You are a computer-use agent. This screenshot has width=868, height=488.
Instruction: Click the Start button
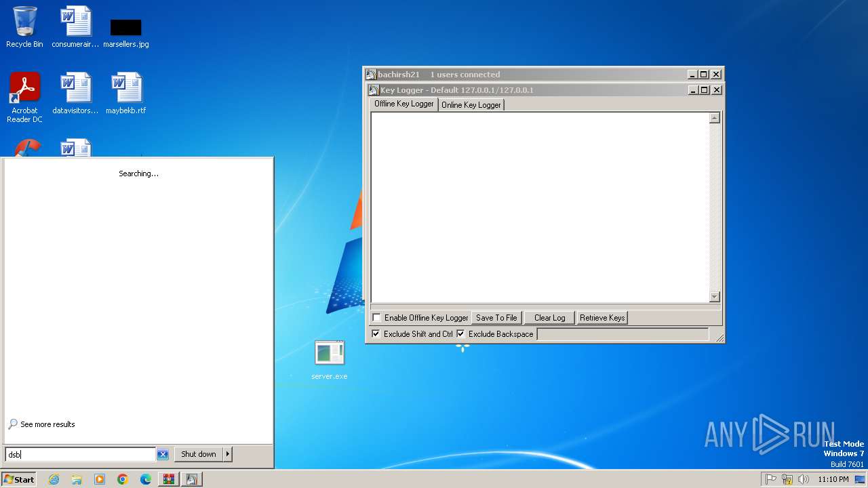[19, 479]
